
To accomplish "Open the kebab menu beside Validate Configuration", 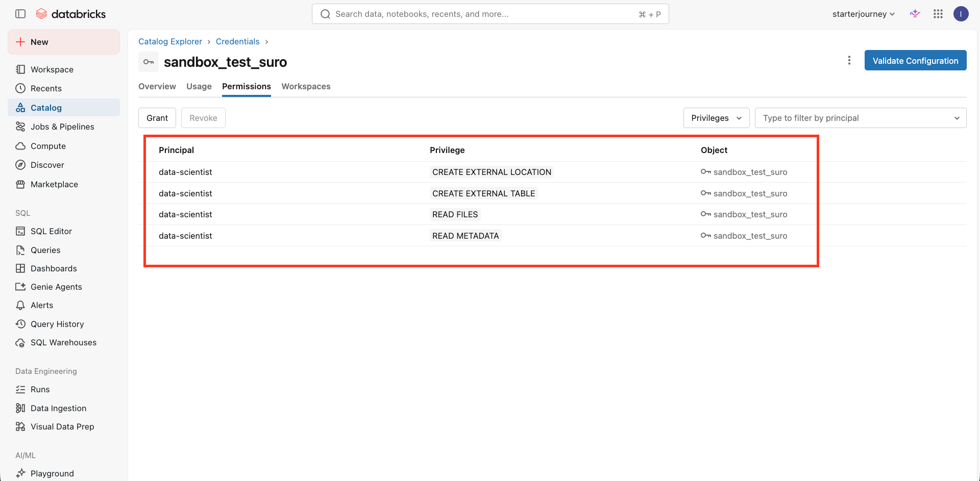I will click(x=849, y=60).
